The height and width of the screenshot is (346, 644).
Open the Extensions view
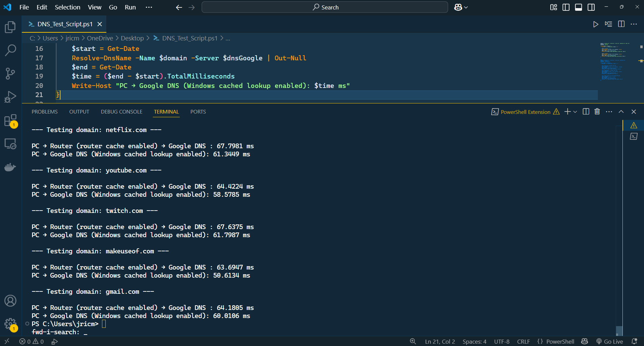[x=10, y=120]
